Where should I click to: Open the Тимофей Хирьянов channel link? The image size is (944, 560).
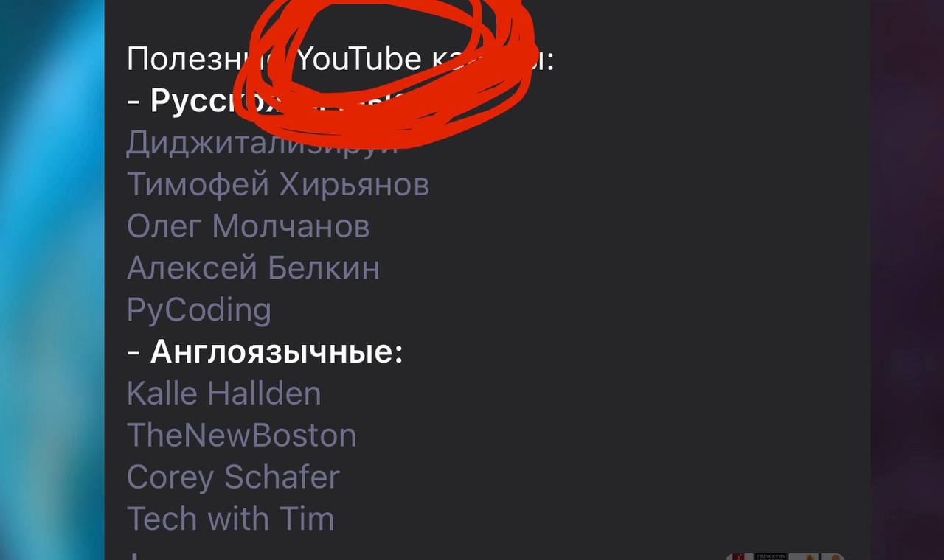pyautogui.click(x=278, y=185)
